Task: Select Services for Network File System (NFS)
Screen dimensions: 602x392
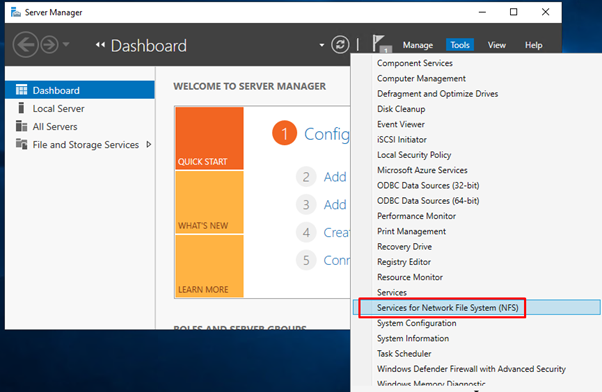Action: pyautogui.click(x=476, y=308)
